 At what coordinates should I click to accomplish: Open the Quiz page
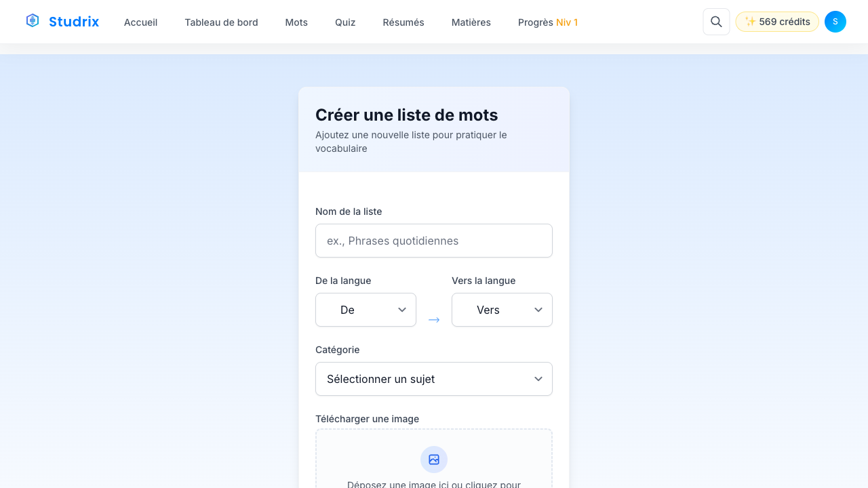click(x=345, y=22)
